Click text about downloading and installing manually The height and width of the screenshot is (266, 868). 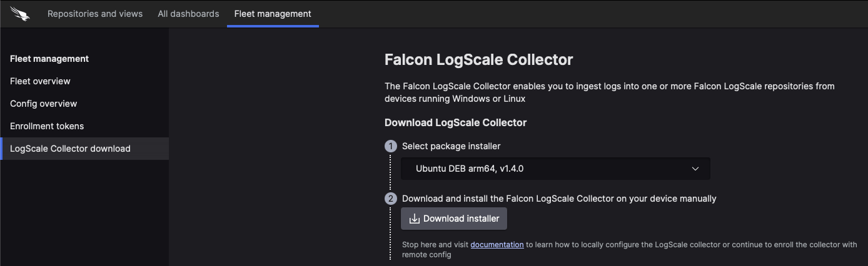[559, 199]
